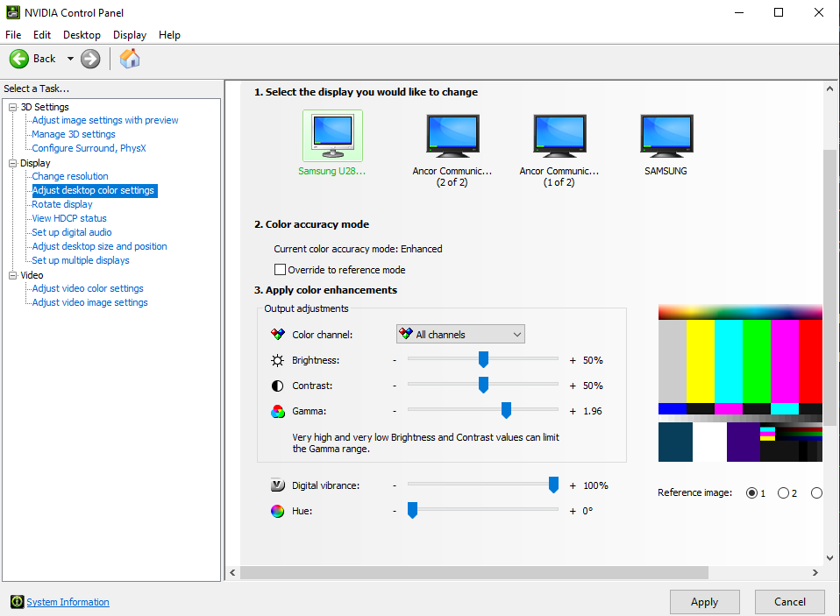The image size is (840, 616).
Task: Click the Digital vibrance slider handle
Action: click(553, 485)
